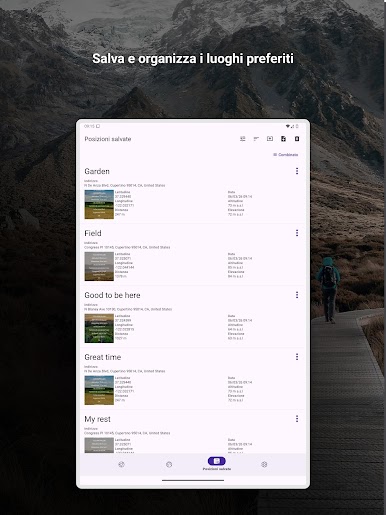Image resolution: width=386 pixels, height=515 pixels.
Task: Open the Garden photo thumbnail
Action: point(99,204)
